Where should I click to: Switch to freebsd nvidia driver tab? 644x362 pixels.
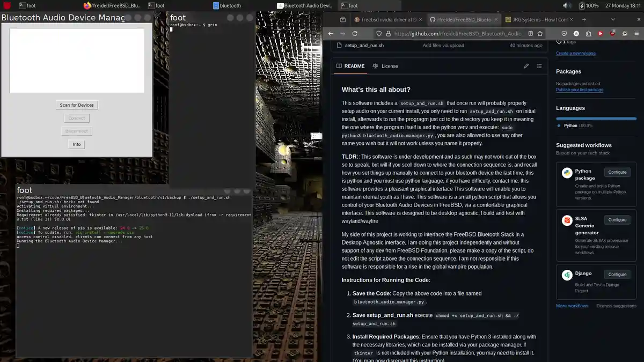pyautogui.click(x=389, y=19)
